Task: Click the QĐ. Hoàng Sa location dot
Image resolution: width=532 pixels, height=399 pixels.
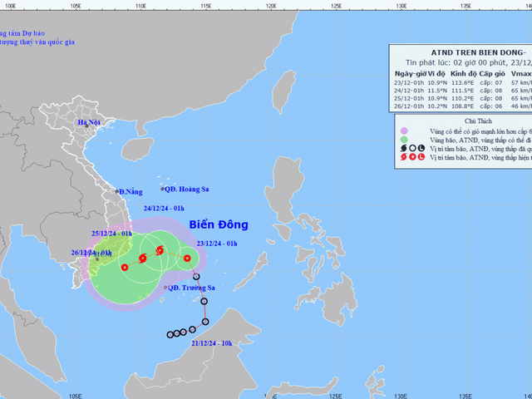Action: coord(161,189)
